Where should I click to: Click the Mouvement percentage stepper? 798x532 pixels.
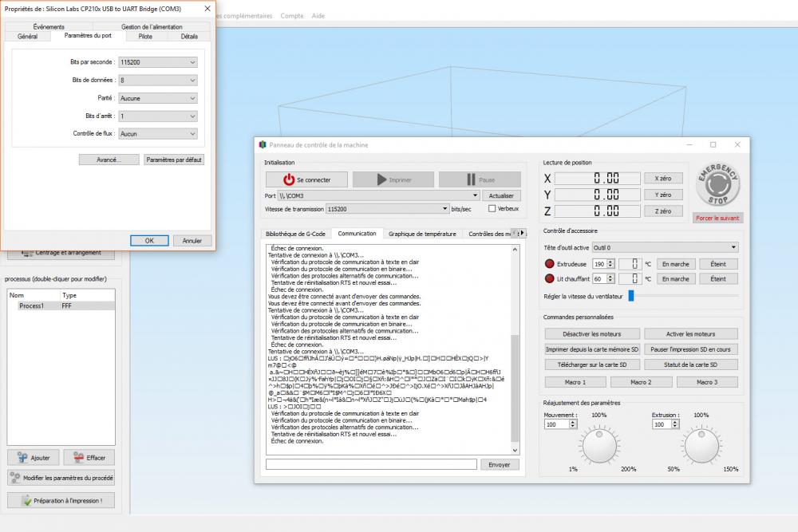tap(573, 424)
